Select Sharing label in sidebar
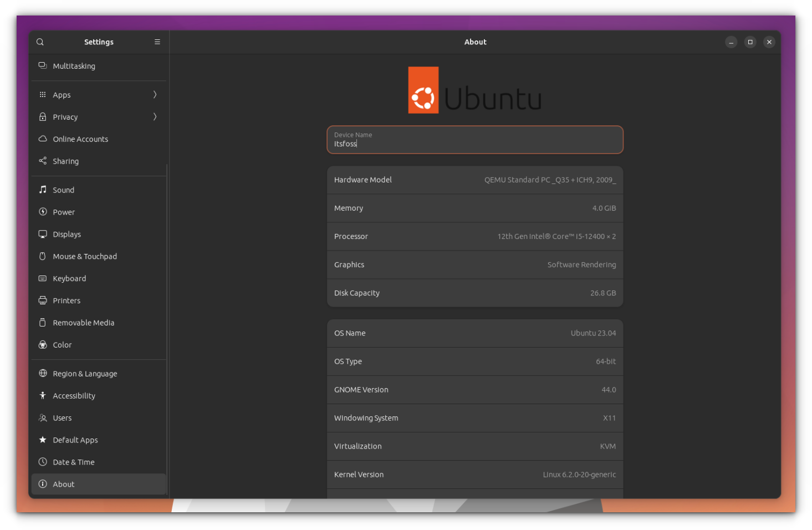 coord(66,161)
